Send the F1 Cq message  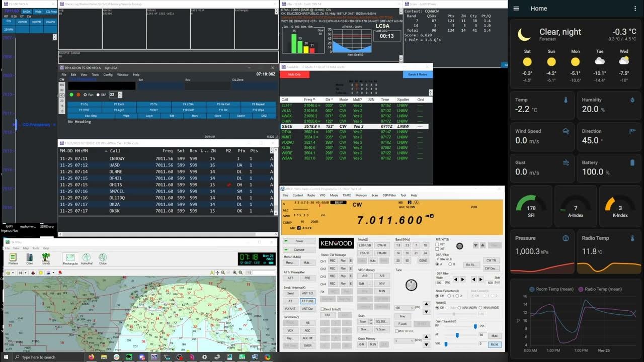pyautogui.click(x=84, y=104)
